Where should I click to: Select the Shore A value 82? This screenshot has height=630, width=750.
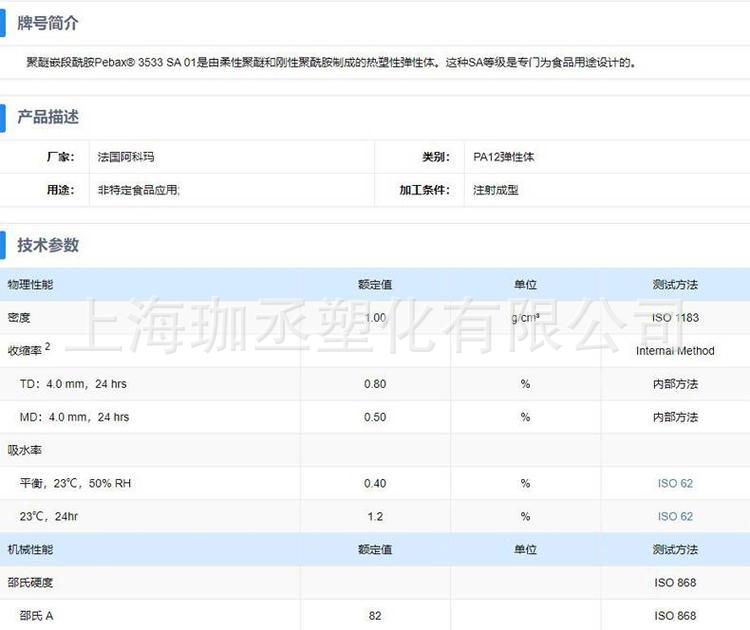[375, 616]
